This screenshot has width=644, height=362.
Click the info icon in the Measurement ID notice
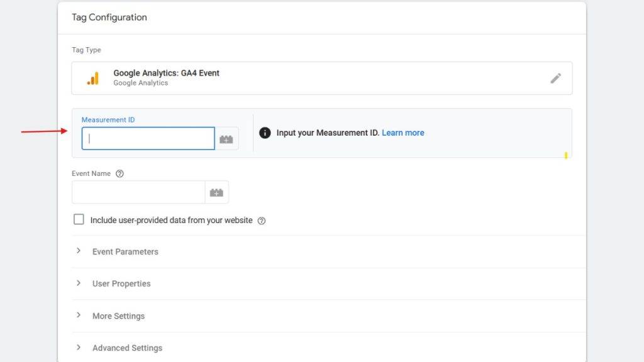264,133
